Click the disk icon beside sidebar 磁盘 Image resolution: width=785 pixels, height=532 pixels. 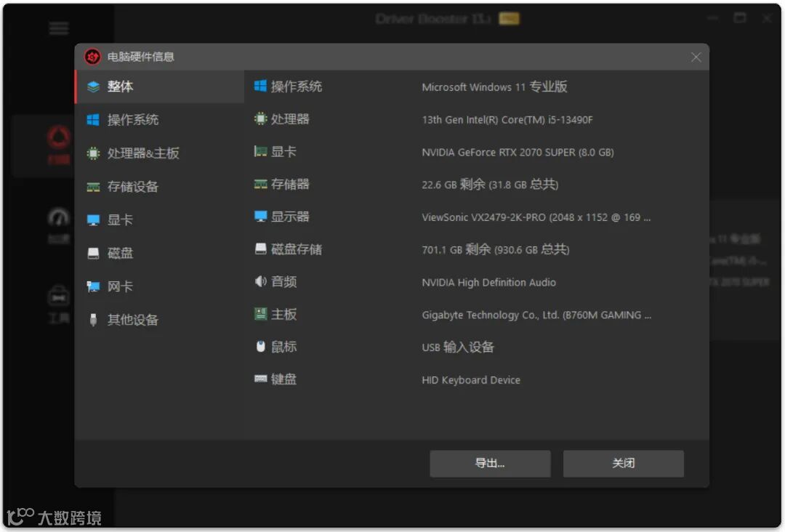93,253
